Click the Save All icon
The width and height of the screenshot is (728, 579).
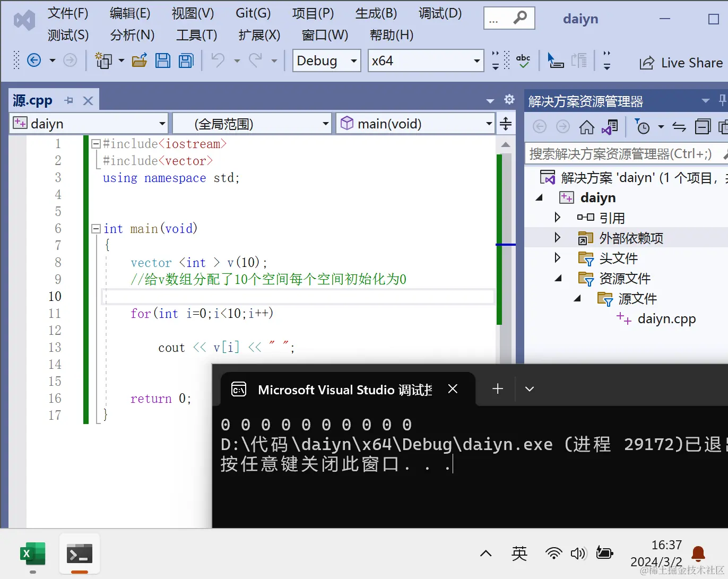coord(186,61)
